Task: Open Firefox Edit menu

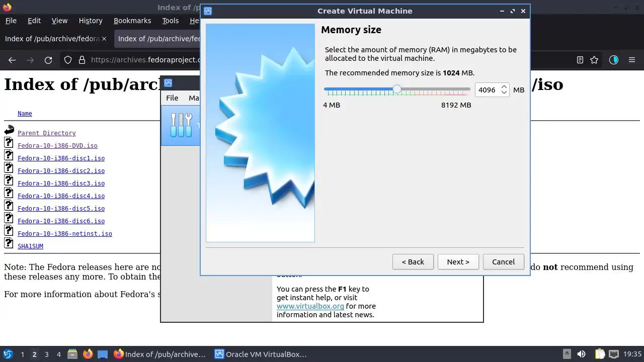Action: [x=34, y=21]
